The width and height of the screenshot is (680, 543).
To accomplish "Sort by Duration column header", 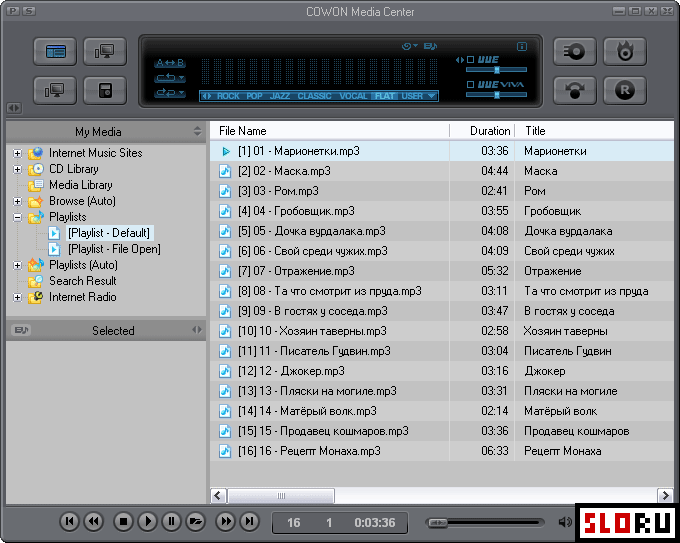I will pyautogui.click(x=482, y=131).
